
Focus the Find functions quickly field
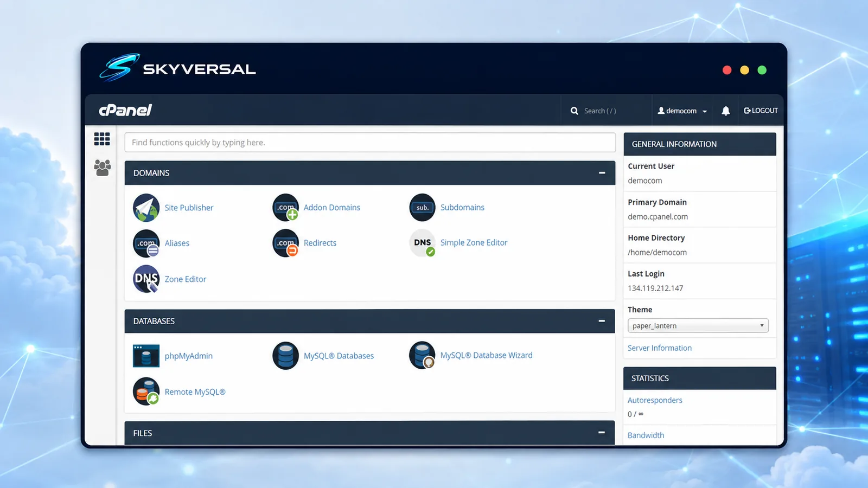[370, 143]
